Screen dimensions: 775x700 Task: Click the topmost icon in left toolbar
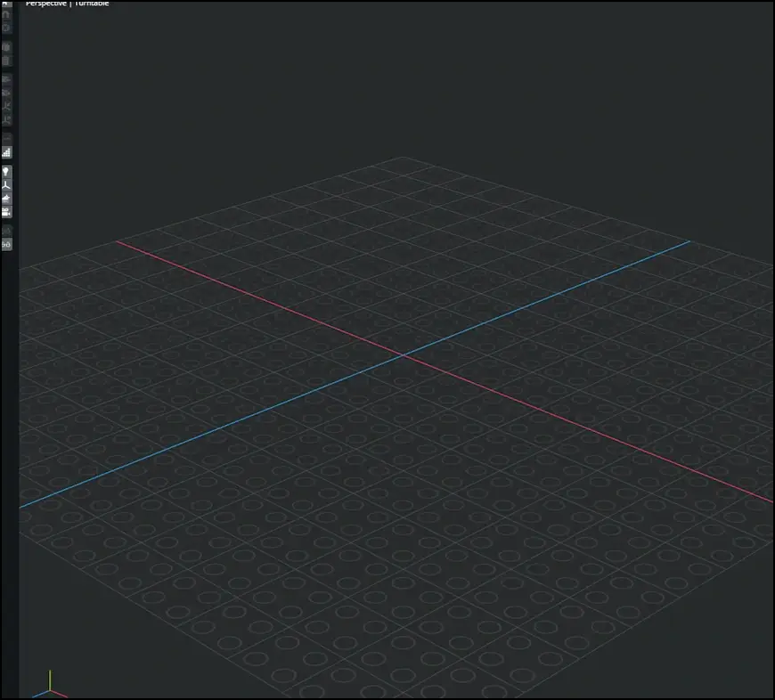6,4
